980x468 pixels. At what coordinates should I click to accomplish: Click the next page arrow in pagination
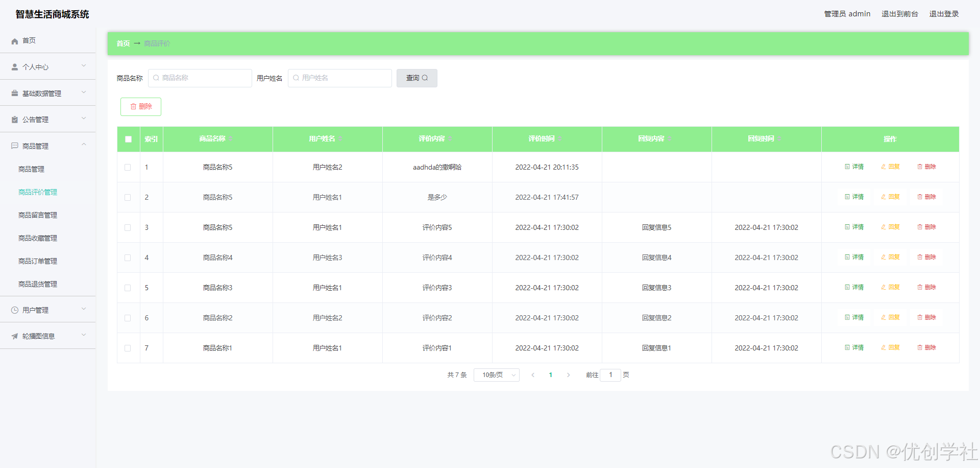pos(568,375)
